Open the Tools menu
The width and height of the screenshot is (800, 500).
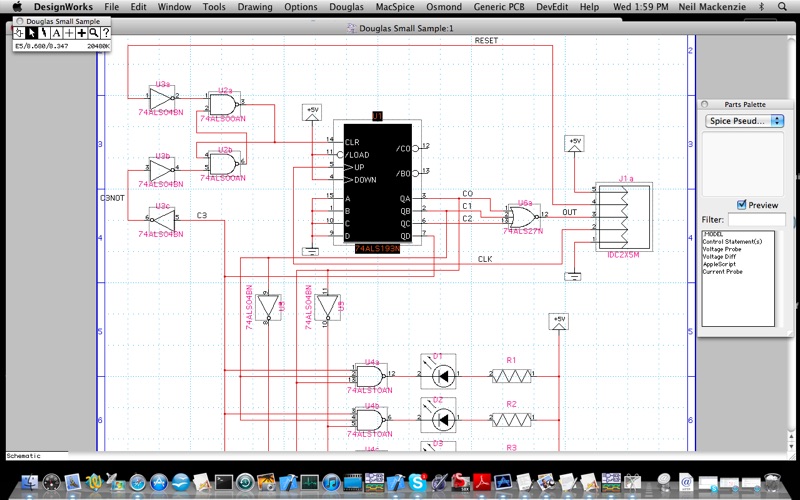coord(214,7)
